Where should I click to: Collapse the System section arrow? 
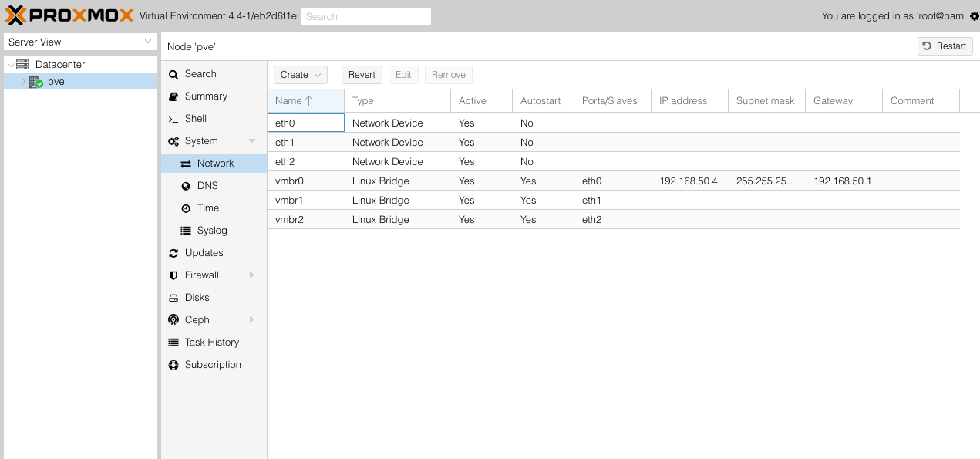[x=251, y=141]
